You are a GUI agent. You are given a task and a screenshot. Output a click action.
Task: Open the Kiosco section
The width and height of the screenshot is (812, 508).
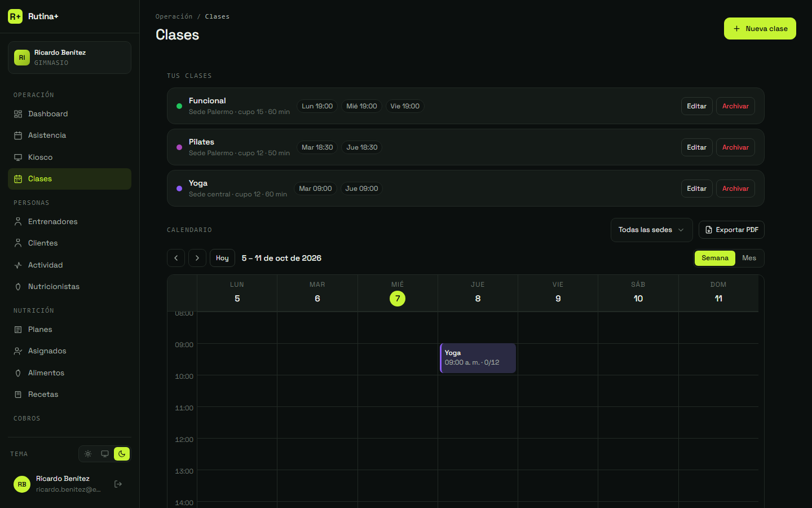(x=69, y=157)
